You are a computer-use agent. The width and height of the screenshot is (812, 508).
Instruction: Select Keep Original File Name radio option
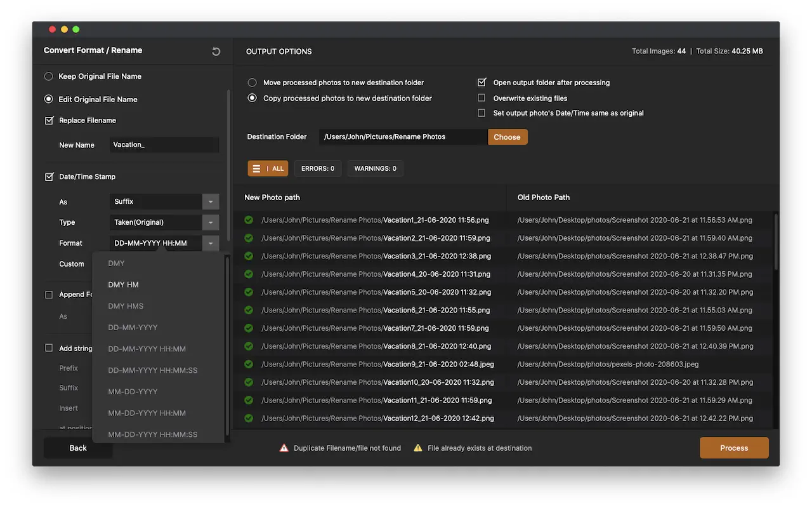[x=49, y=76]
